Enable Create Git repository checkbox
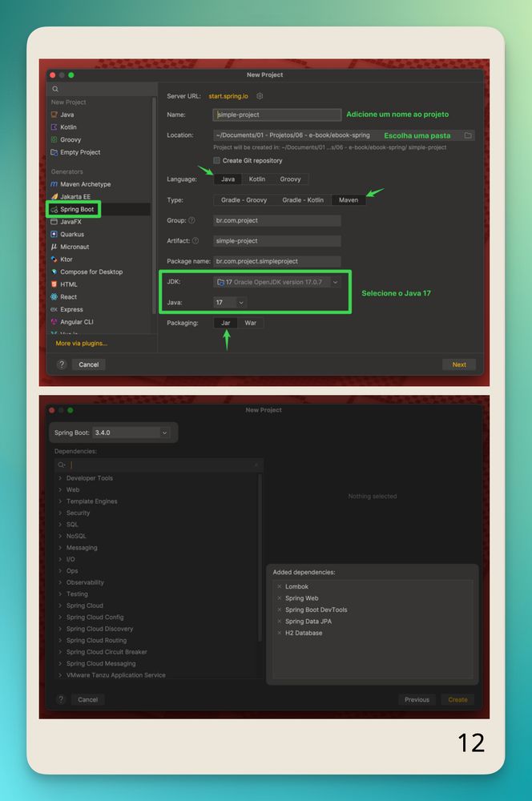532x801 pixels. point(216,160)
